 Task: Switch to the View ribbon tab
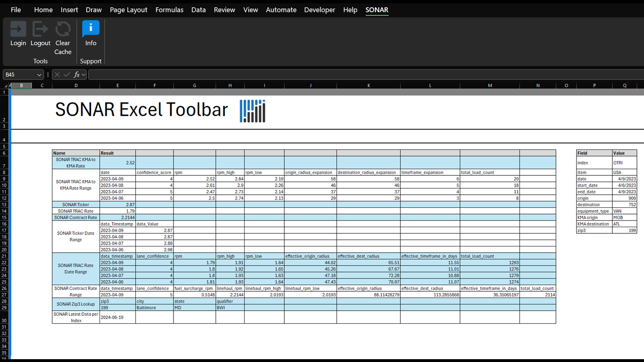[x=250, y=9]
